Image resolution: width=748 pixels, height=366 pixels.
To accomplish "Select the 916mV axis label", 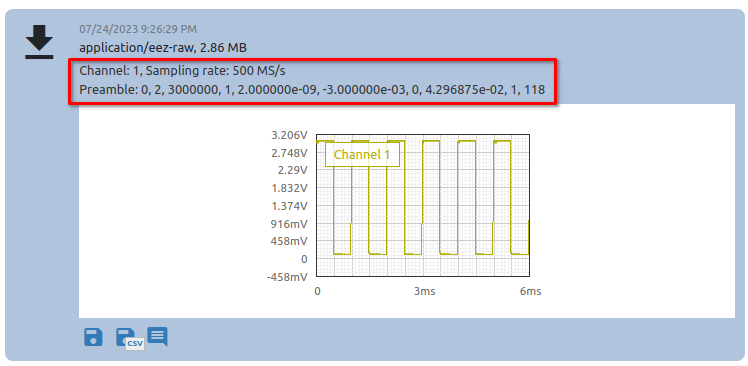I will pos(292,223).
